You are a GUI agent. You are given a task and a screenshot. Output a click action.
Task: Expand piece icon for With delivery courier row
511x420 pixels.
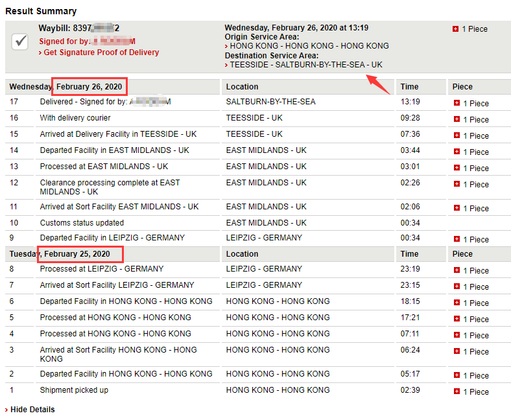(x=457, y=119)
